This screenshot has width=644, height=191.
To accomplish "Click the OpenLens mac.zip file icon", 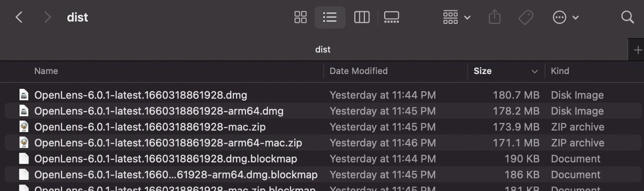I will pyautogui.click(x=23, y=127).
